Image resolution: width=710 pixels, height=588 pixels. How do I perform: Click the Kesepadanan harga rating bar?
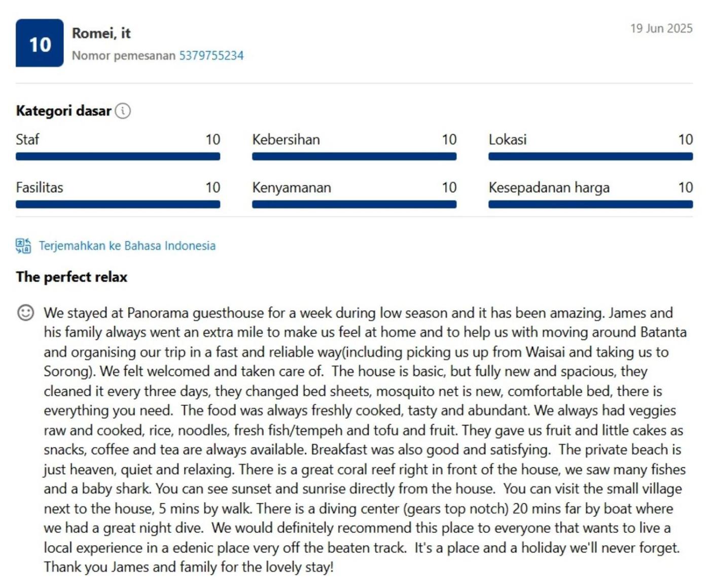(590, 204)
